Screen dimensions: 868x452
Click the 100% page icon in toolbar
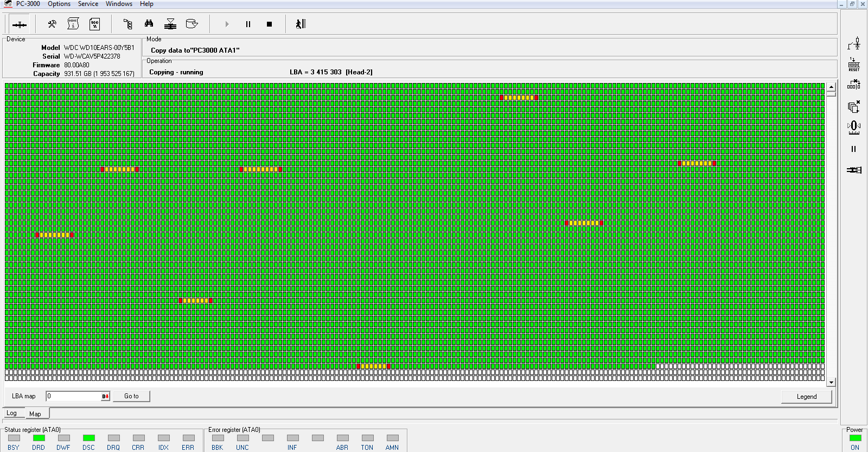(x=95, y=24)
